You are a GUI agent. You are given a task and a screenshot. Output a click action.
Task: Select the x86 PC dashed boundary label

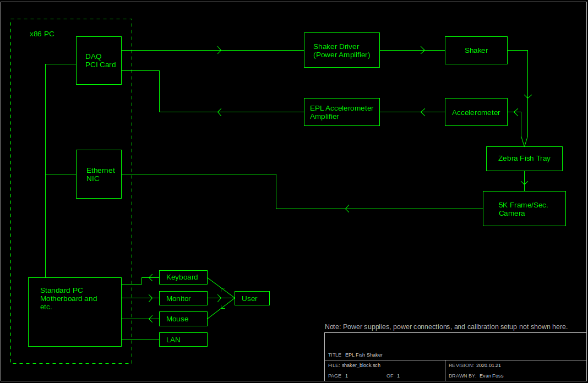coord(41,34)
